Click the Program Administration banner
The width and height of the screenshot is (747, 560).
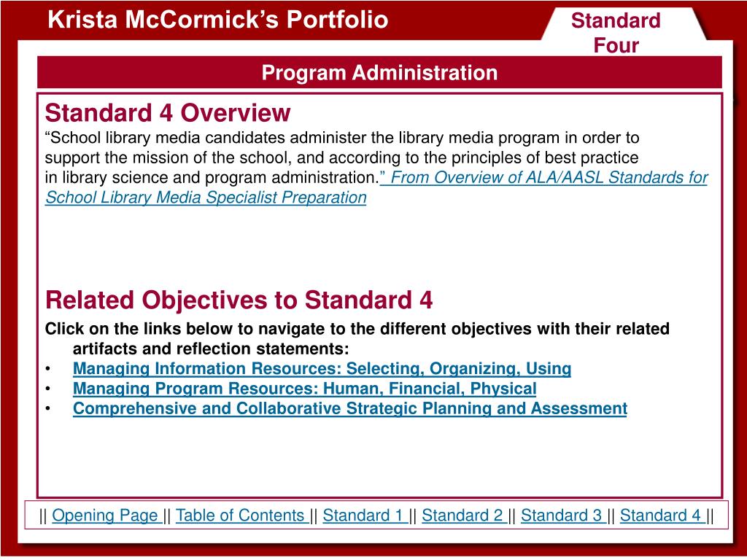(x=379, y=72)
